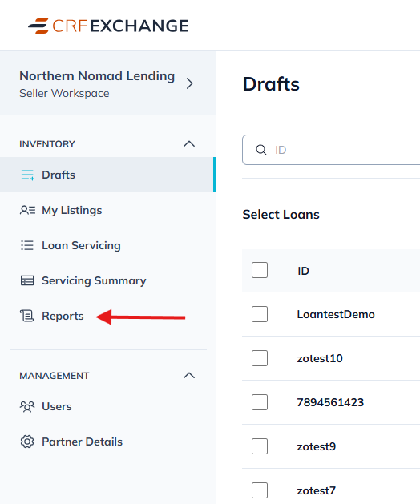Click the Partner Details gear icon
The image size is (420, 504).
27,442
